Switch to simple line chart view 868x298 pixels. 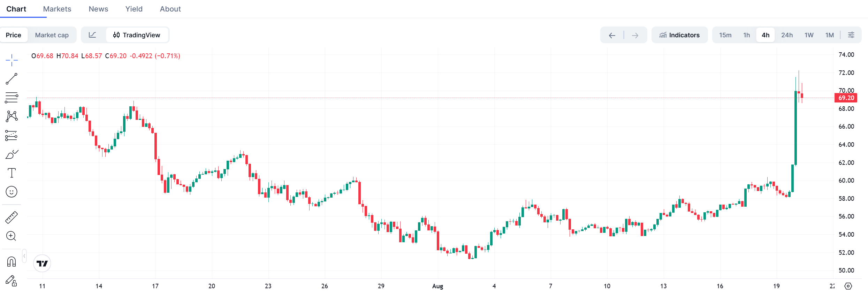click(92, 35)
